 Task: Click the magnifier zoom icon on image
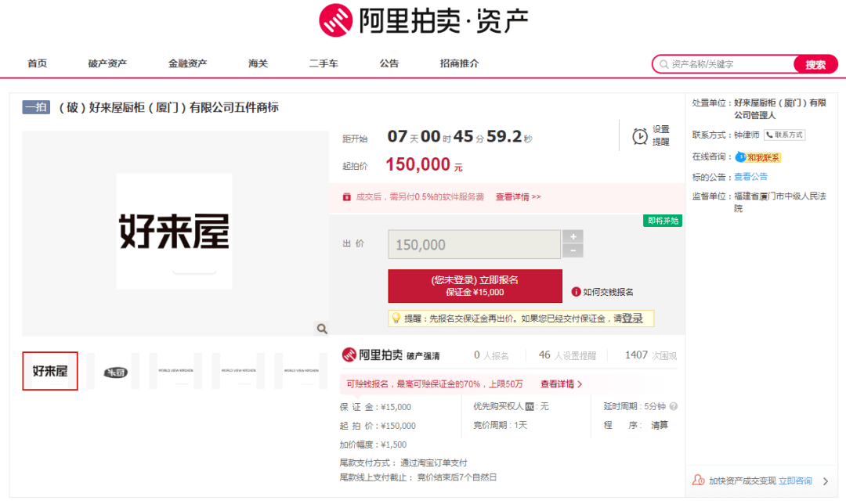(x=321, y=329)
